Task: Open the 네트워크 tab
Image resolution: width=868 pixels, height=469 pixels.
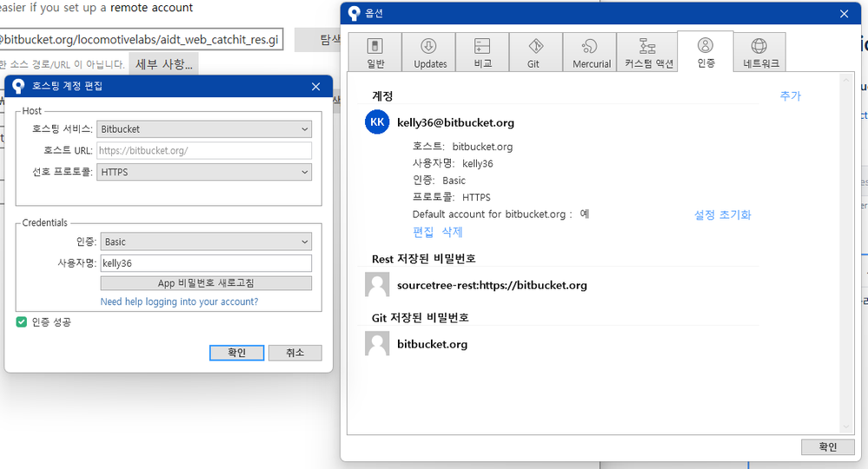Action: pos(760,52)
